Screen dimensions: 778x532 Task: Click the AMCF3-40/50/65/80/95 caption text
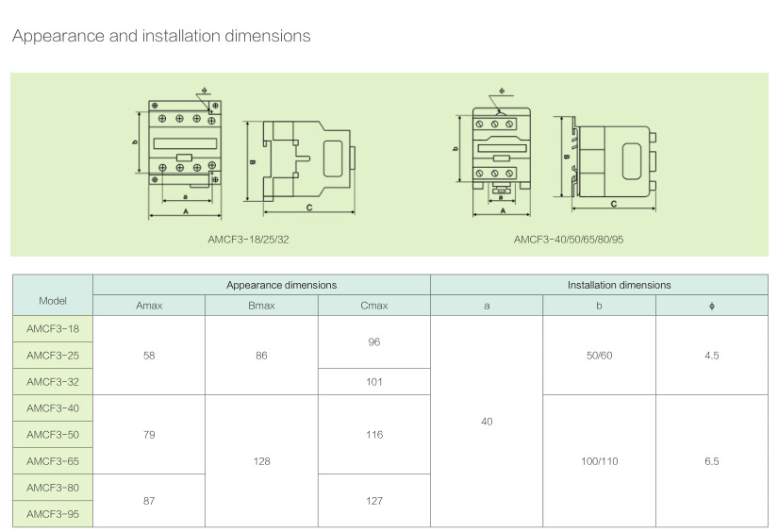[569, 240]
